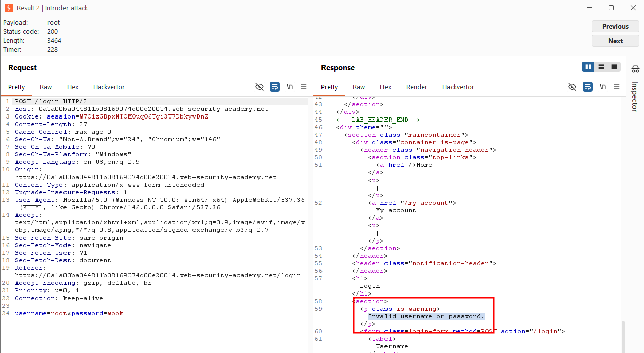Image resolution: width=644 pixels, height=353 pixels.
Task: Click the username=root&password body line
Action: [69, 313]
